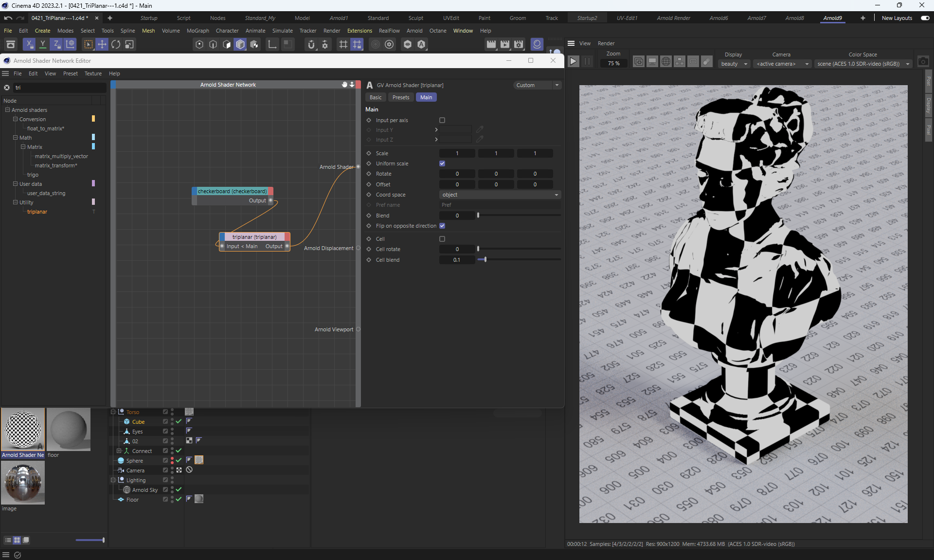Select the floor material thumbnail
934x560 pixels.
point(69,429)
